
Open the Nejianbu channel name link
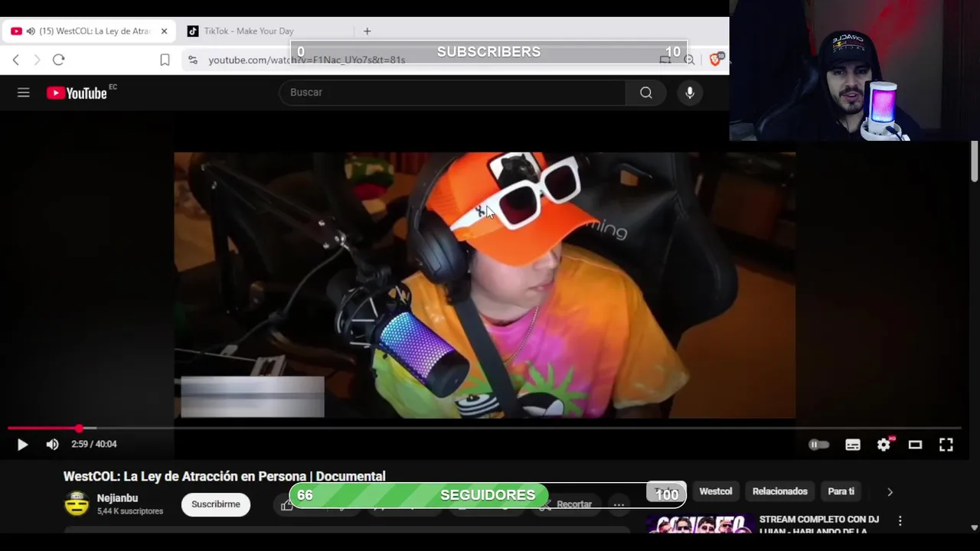click(117, 498)
